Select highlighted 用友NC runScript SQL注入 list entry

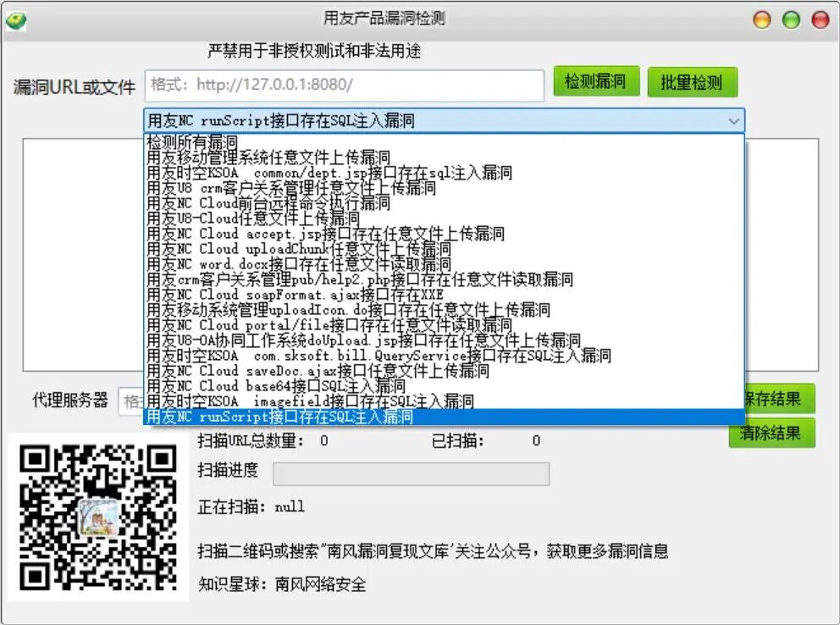point(444,417)
